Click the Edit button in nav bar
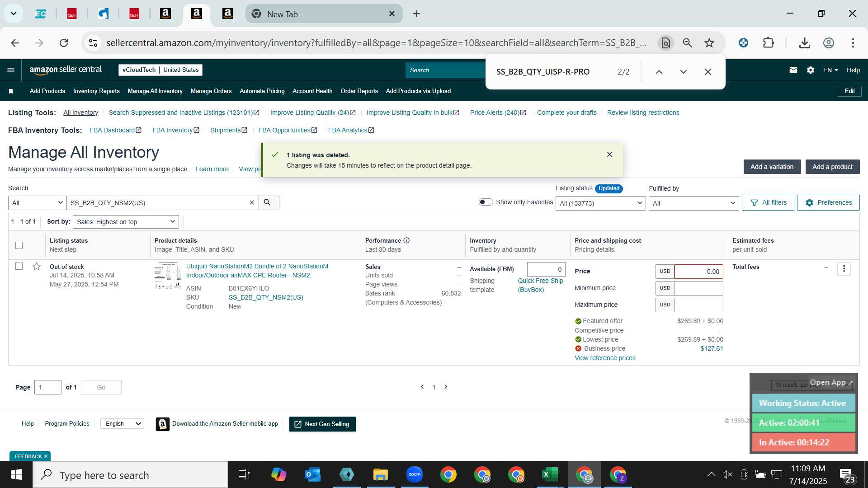Viewport: 868px width, 488px height. click(x=849, y=91)
